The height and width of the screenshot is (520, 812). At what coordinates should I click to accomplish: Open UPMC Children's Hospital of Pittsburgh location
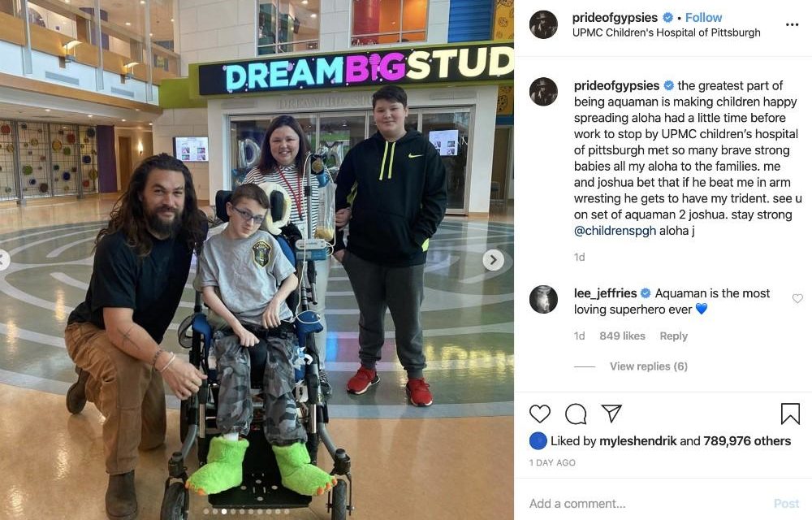click(666, 32)
